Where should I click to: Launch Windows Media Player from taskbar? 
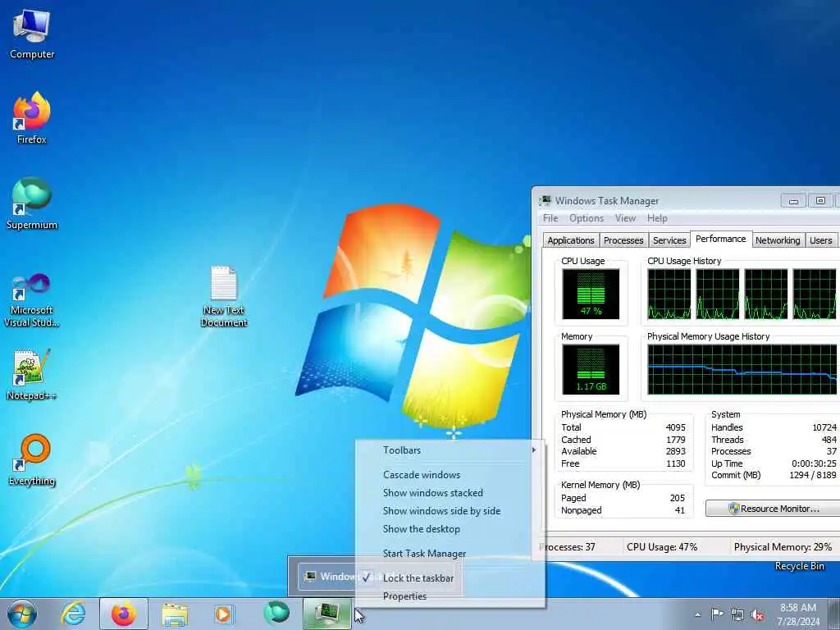tap(223, 614)
